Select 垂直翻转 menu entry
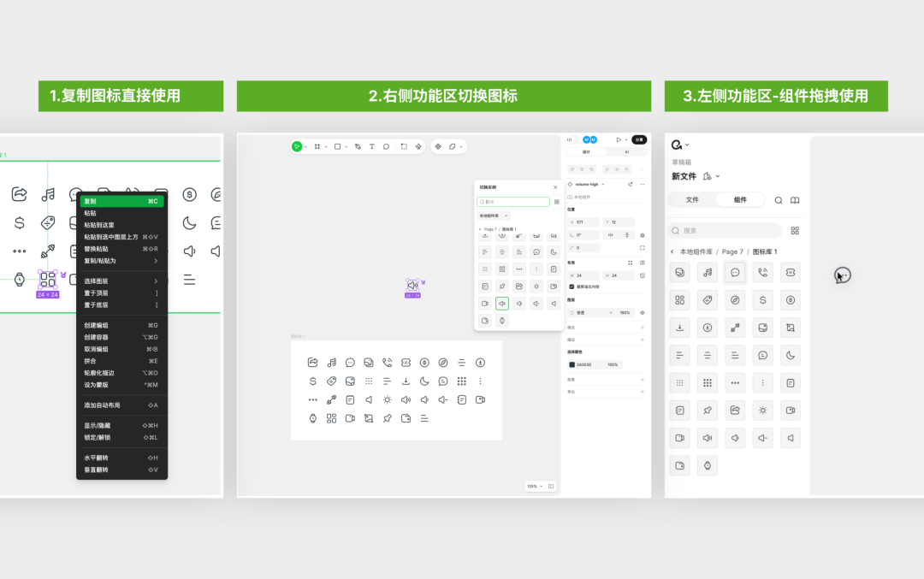This screenshot has height=579, width=924. [x=122, y=470]
